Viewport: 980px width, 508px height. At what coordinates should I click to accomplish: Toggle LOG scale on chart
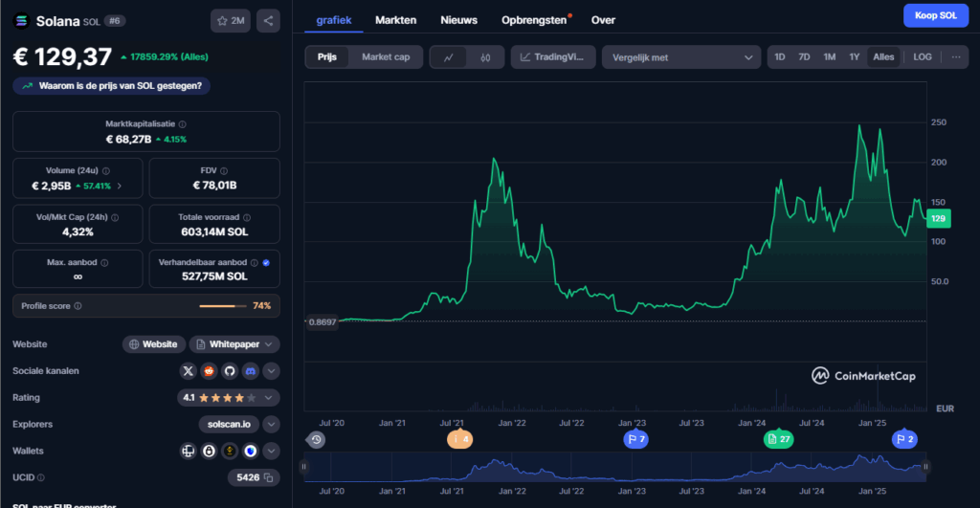coord(923,56)
